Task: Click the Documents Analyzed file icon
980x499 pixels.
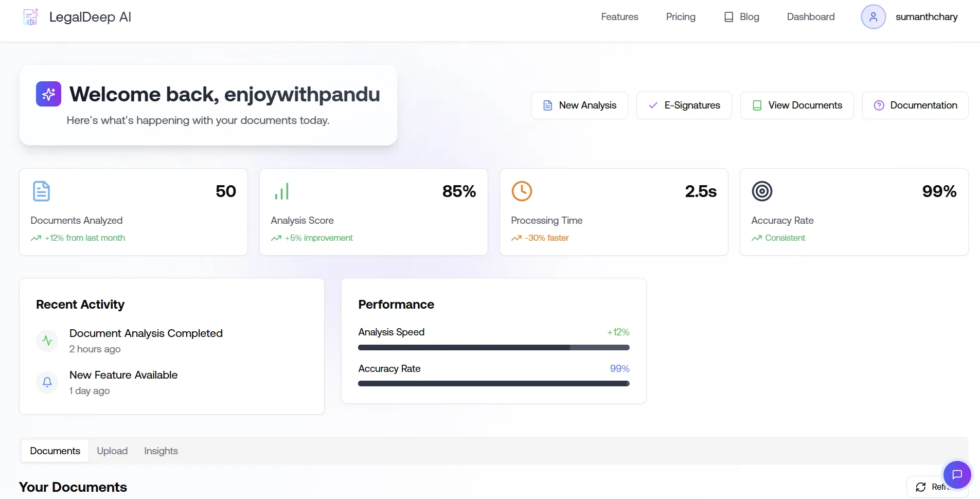Action: pyautogui.click(x=41, y=191)
